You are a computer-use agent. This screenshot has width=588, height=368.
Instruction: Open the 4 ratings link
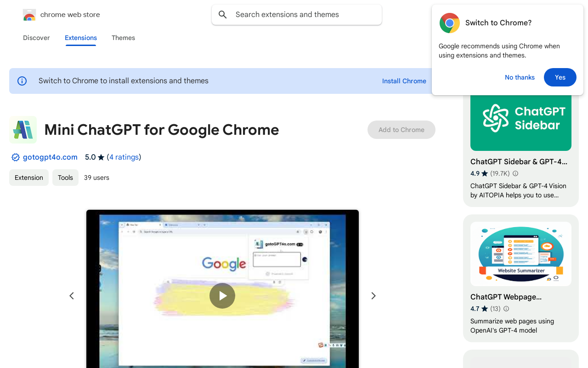coord(124,157)
